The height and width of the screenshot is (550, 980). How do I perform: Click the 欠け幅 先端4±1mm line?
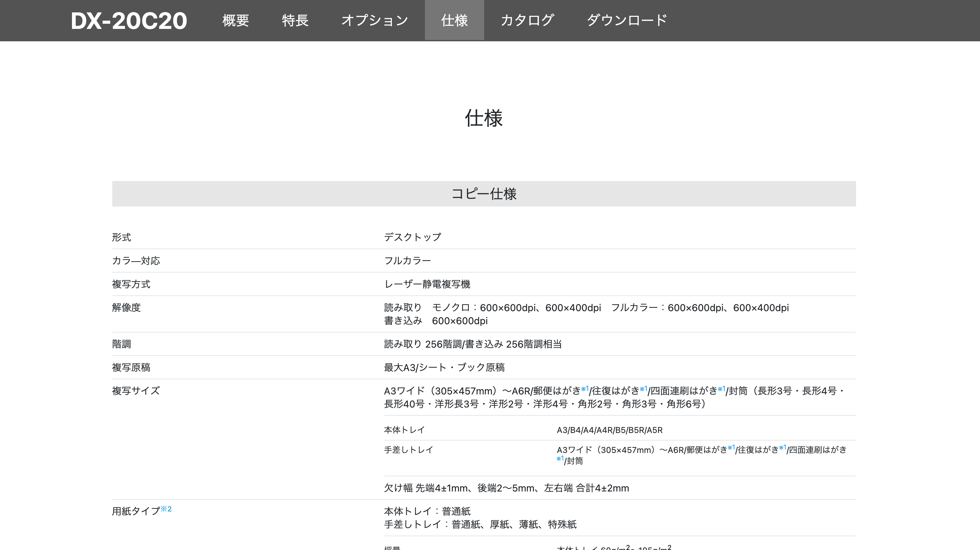tap(507, 488)
